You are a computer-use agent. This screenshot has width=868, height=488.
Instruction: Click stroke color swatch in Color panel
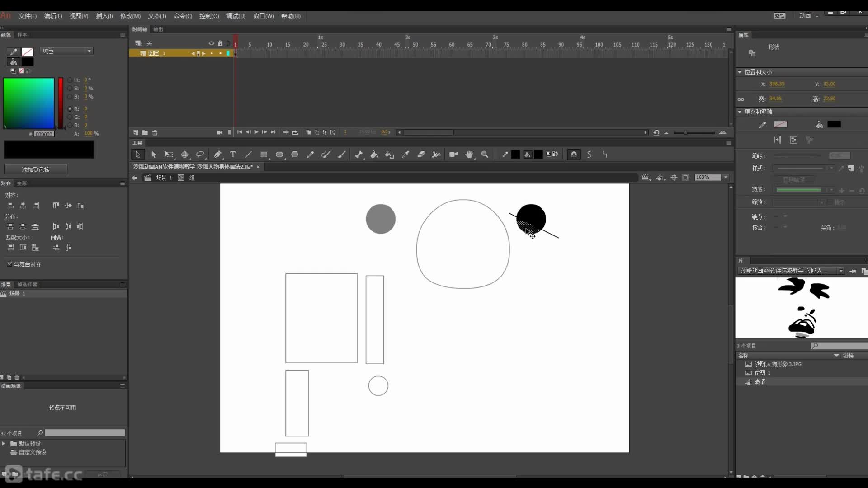[x=28, y=52]
